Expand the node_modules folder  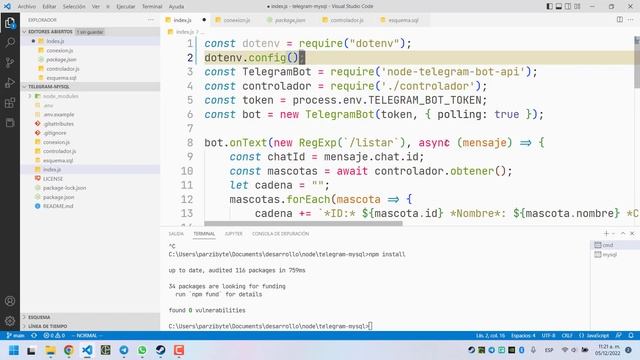click(60, 96)
